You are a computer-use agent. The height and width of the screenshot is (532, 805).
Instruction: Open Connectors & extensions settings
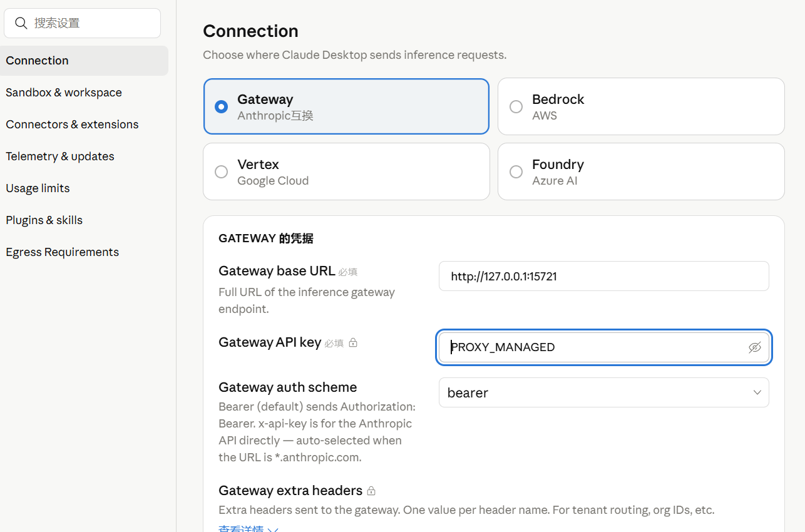click(85, 125)
